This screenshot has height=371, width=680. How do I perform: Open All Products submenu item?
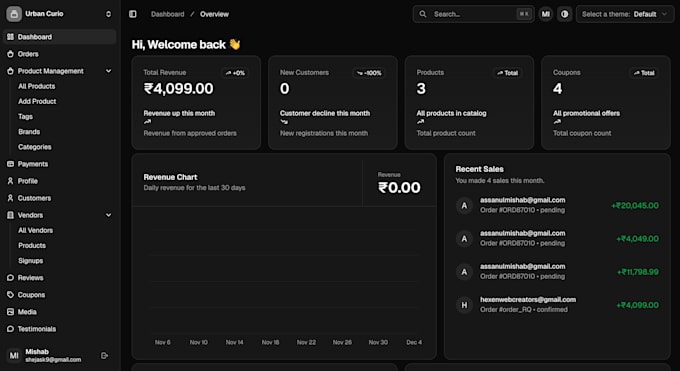tap(36, 86)
